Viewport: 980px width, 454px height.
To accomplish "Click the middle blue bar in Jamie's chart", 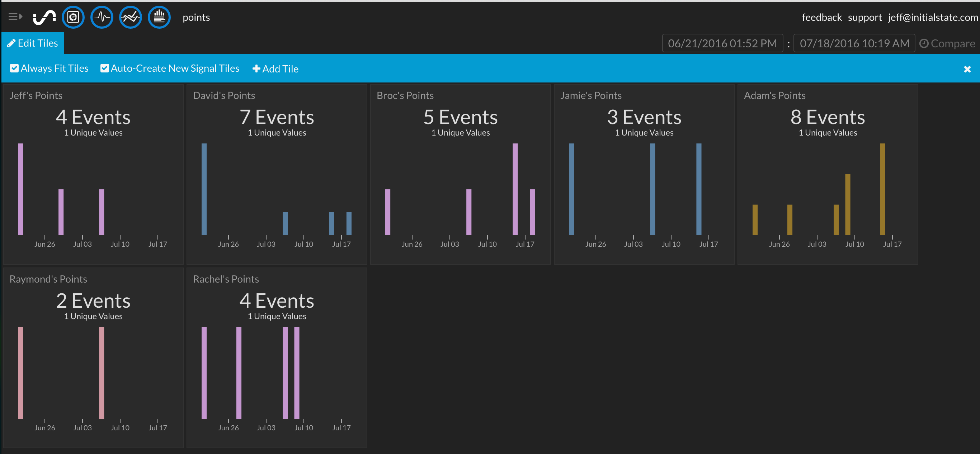I will (652, 189).
